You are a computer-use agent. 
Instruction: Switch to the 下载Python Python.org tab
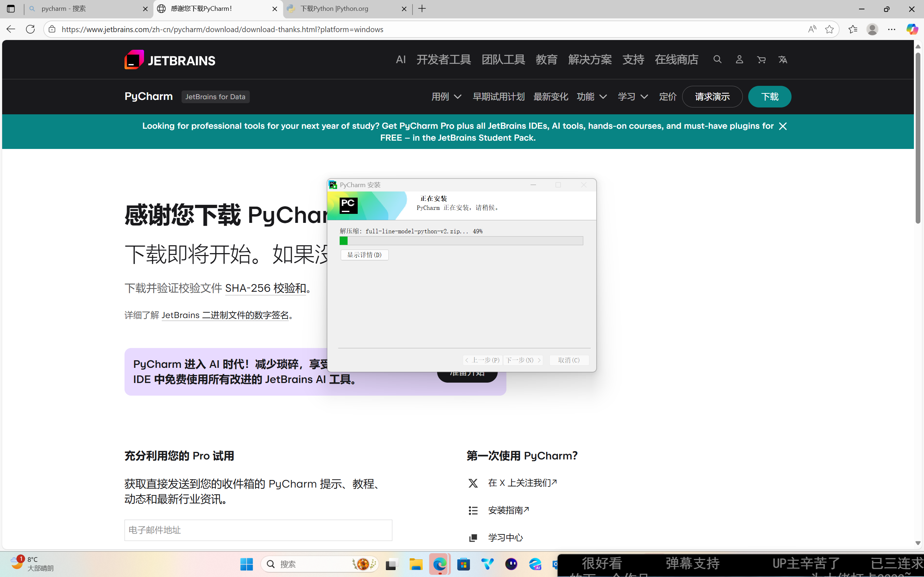click(x=334, y=8)
